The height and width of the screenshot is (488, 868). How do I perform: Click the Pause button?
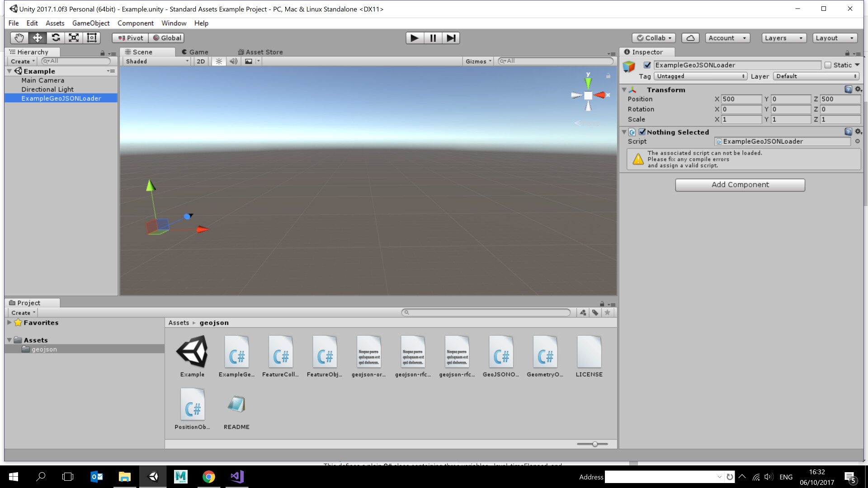click(432, 38)
